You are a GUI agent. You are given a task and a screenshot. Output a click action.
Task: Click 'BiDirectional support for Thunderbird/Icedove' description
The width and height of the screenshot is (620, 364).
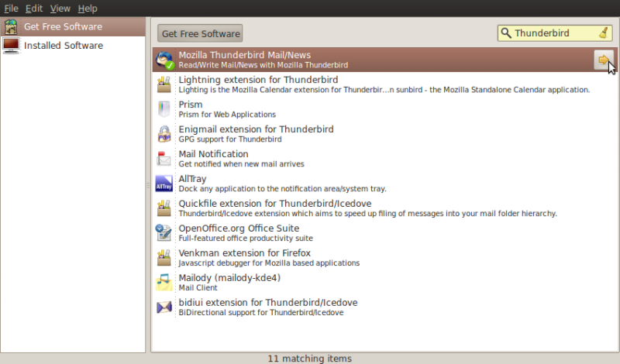[261, 313]
